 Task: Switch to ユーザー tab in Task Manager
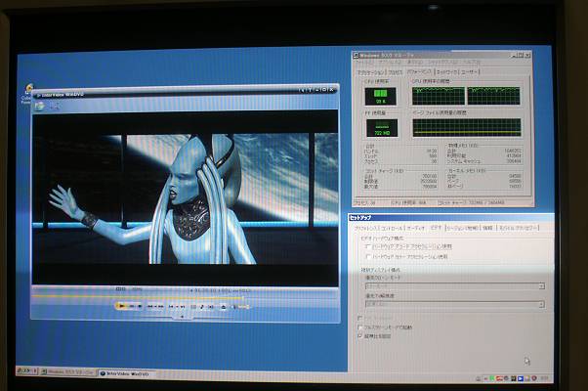(x=469, y=72)
